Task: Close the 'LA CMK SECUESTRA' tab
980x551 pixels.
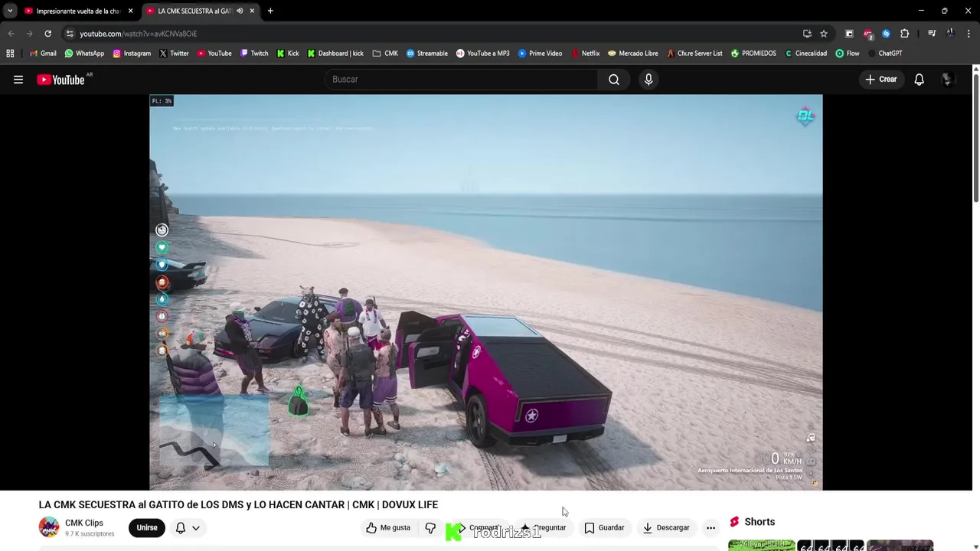Action: pyautogui.click(x=252, y=11)
